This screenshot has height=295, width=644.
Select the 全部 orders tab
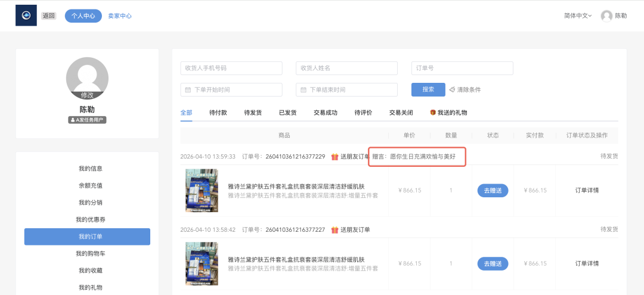186,113
